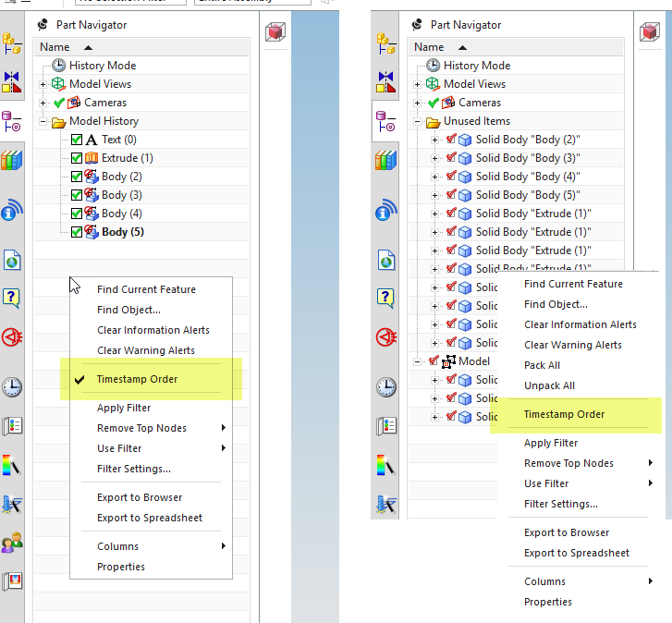Click red 3D cube icon in left window
This screenshot has height=623, width=672.
click(x=275, y=32)
